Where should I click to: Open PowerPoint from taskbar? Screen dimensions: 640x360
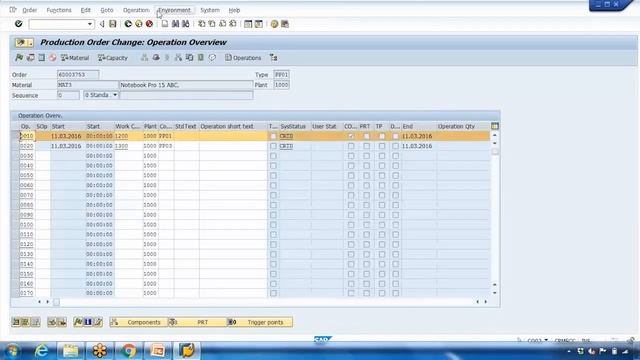pos(158,351)
